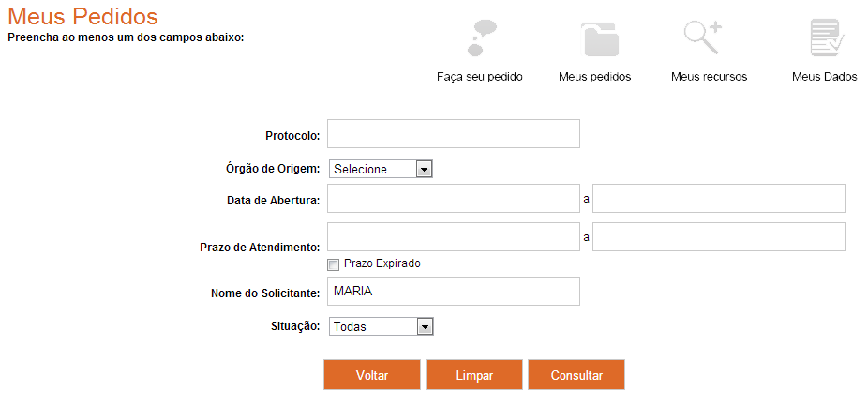868x405 pixels.
Task: Click the 'Data de Abertura' end date field
Action: (719, 199)
